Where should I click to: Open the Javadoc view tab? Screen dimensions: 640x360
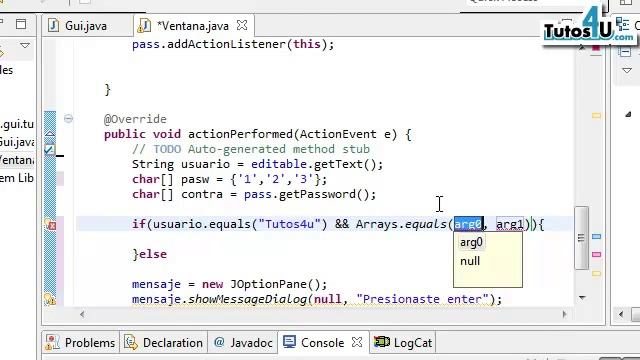point(243,342)
